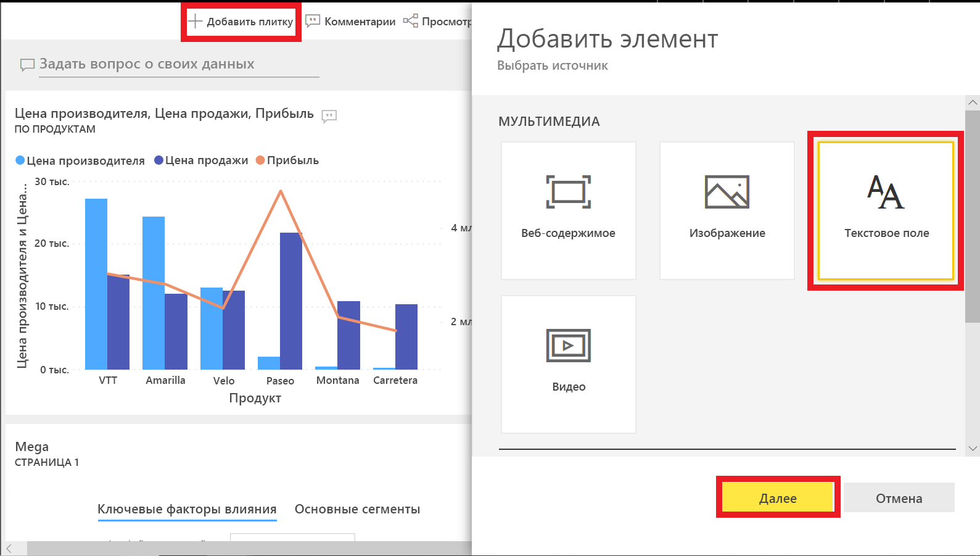Viewport: 980px width, 556px height.
Task: Click the dashboard horizontal scroll left arrow
Action: (9, 549)
